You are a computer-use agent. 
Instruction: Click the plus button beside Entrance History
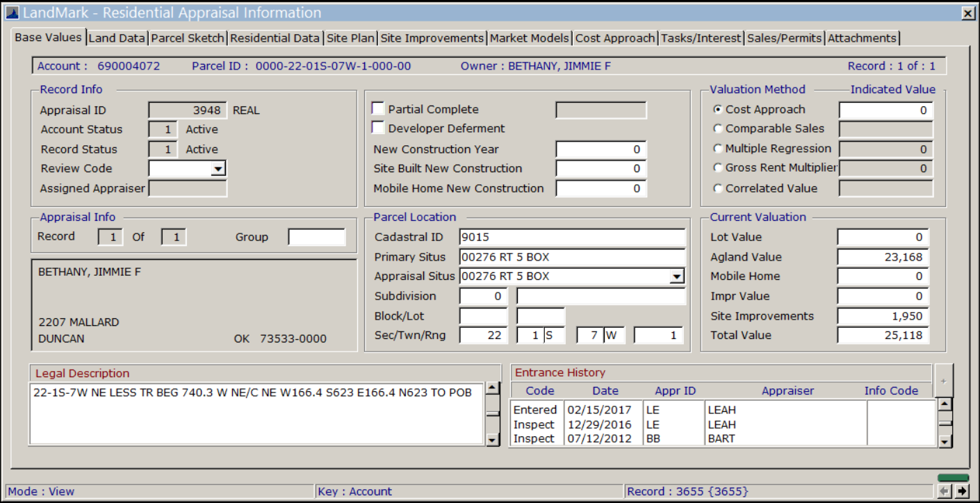pyautogui.click(x=943, y=381)
